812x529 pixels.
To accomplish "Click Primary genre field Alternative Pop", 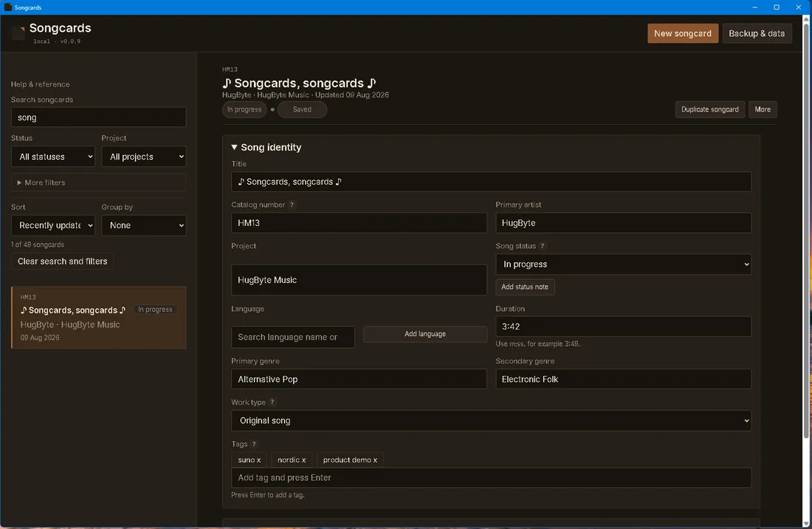I will click(x=359, y=379).
